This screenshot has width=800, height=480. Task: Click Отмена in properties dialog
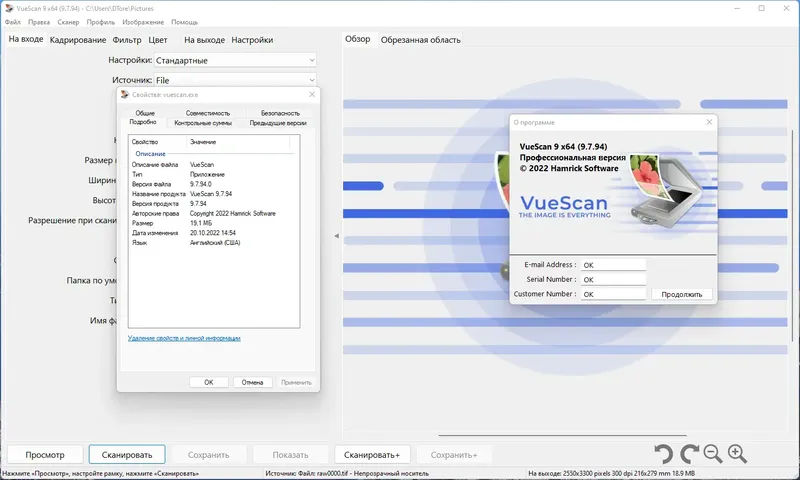coord(252,382)
